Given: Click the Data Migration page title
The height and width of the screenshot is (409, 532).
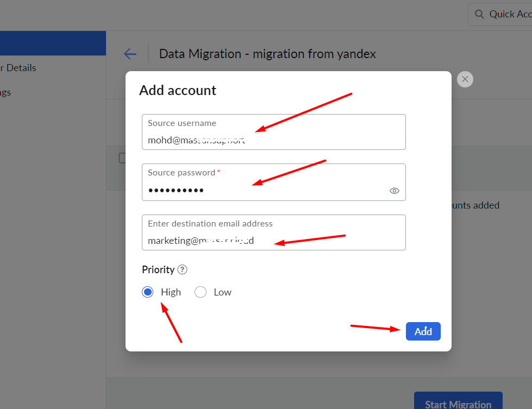Looking at the screenshot, I should (267, 54).
